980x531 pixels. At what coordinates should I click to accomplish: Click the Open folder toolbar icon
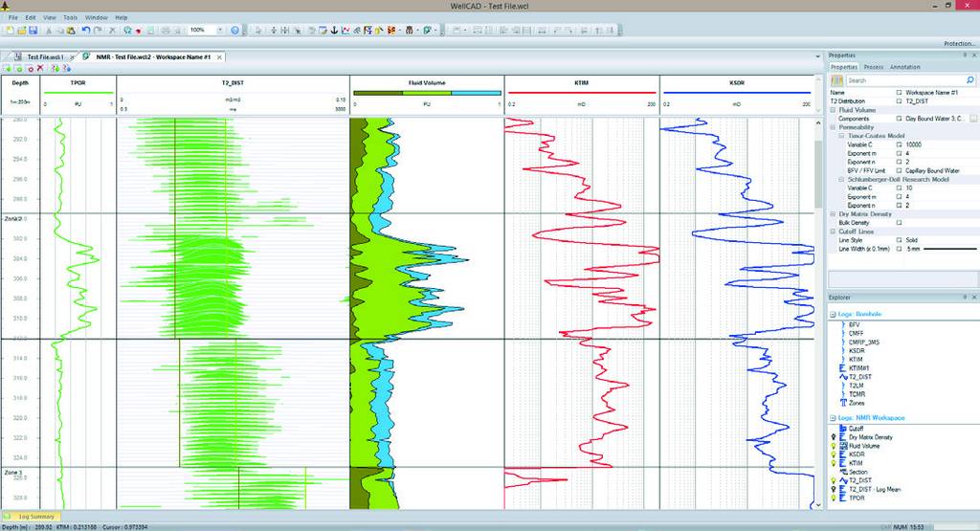click(x=21, y=30)
